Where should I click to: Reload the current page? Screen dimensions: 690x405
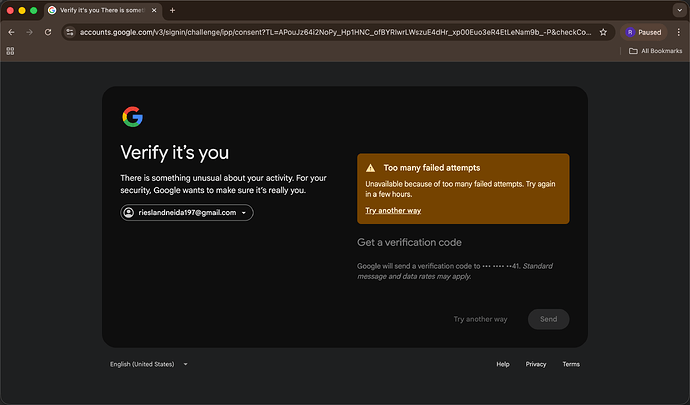48,32
